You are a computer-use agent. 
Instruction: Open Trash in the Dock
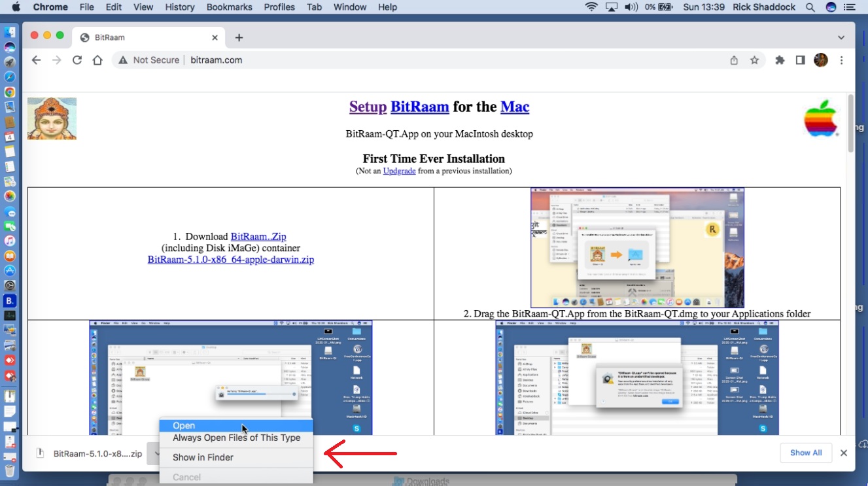coord(10,471)
